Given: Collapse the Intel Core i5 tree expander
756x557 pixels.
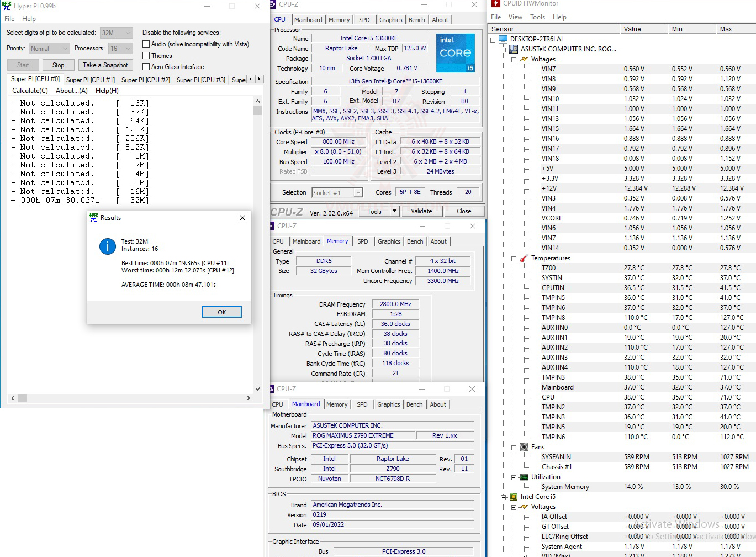Looking at the screenshot, I should pos(504,497).
